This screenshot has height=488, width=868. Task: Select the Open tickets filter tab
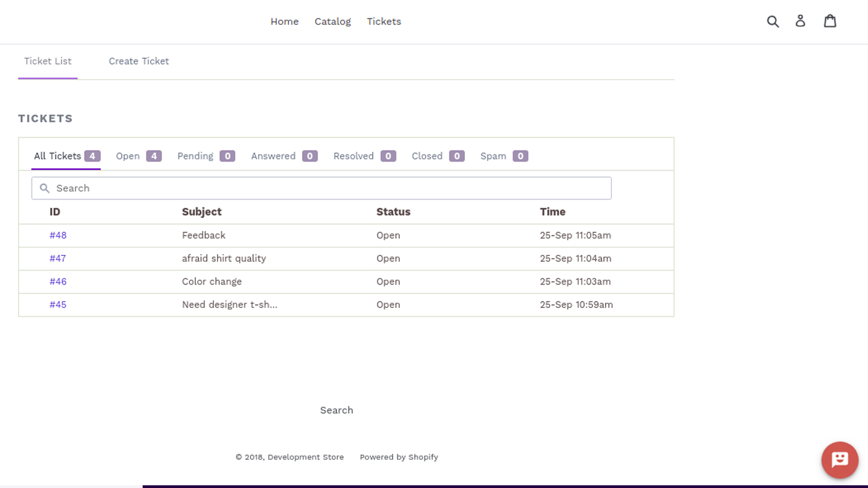(127, 156)
